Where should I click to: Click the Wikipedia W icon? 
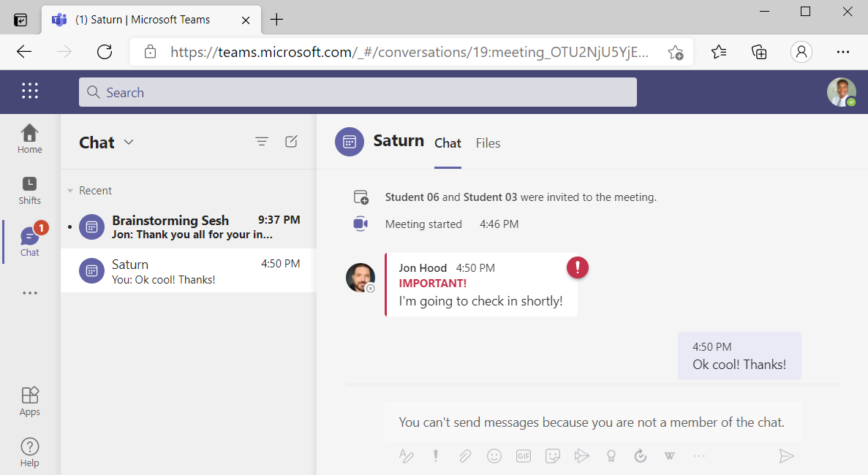pos(670,456)
